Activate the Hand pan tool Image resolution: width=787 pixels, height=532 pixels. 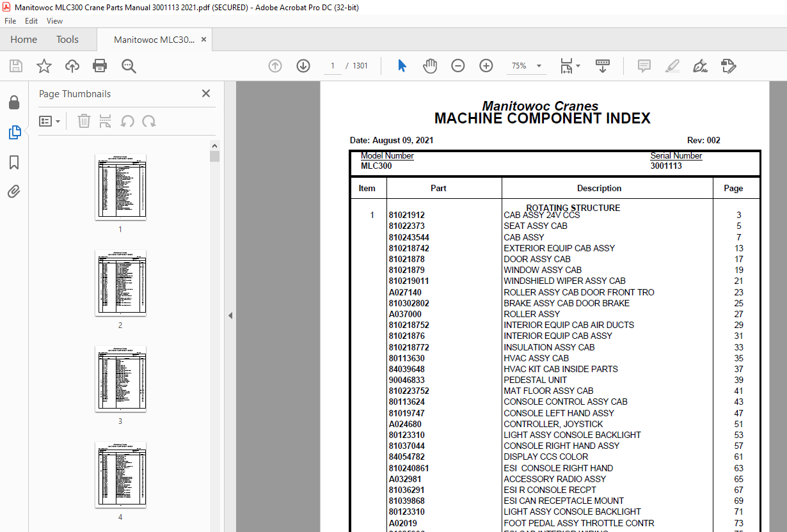[x=430, y=66]
